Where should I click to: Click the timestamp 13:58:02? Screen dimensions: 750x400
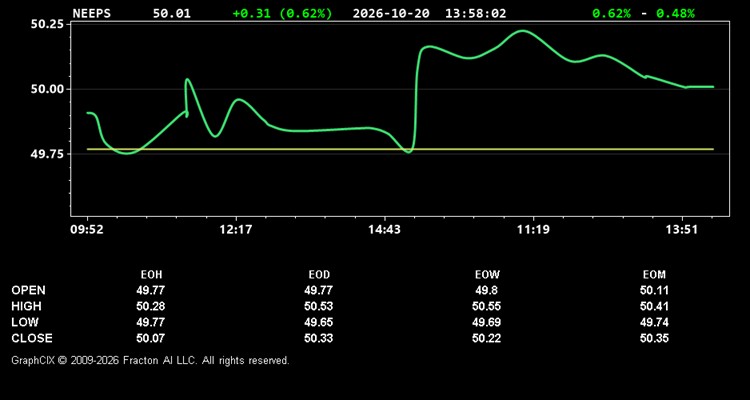[475, 13]
